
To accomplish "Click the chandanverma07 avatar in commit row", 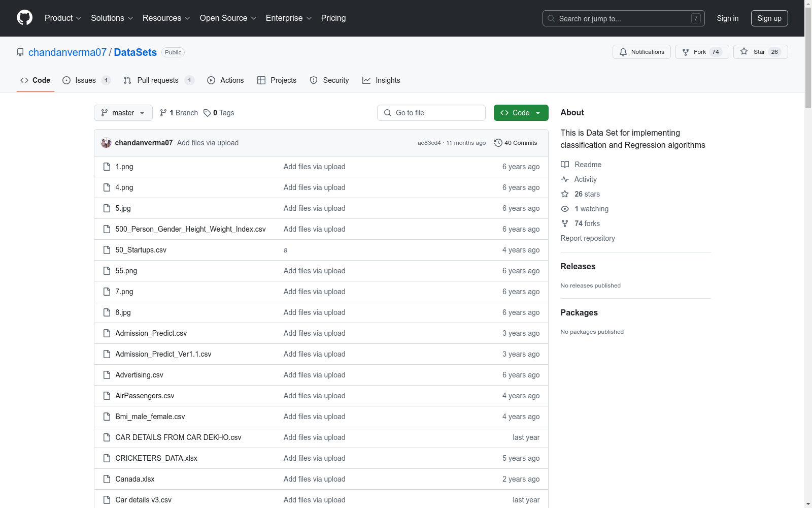I will (106, 143).
